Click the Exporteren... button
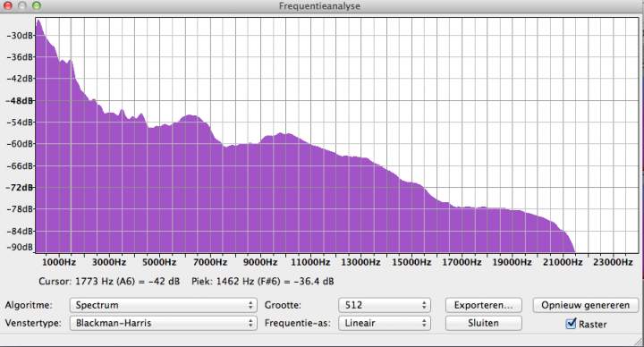Screen dimensions: 644x347 coord(483,305)
